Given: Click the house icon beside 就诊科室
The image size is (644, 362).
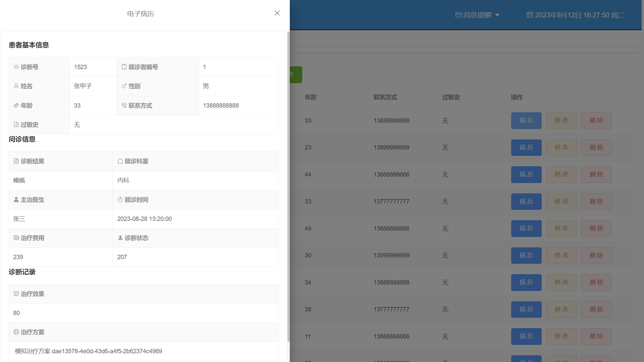Looking at the screenshot, I should [120, 161].
